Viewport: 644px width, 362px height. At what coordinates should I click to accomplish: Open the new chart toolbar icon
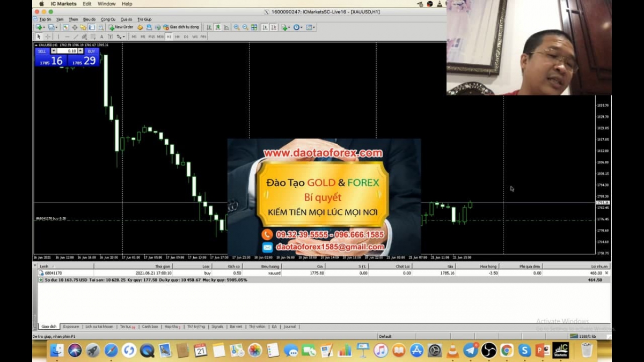[39, 27]
